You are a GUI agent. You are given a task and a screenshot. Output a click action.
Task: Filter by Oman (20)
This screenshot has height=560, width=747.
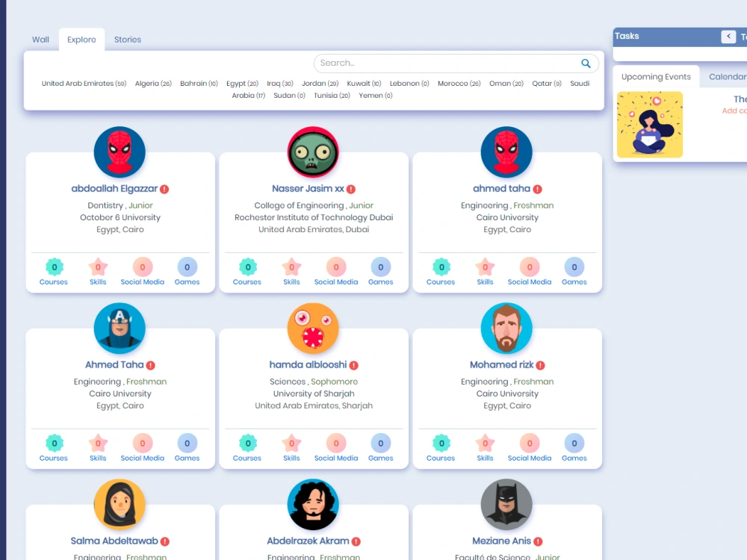coord(506,84)
